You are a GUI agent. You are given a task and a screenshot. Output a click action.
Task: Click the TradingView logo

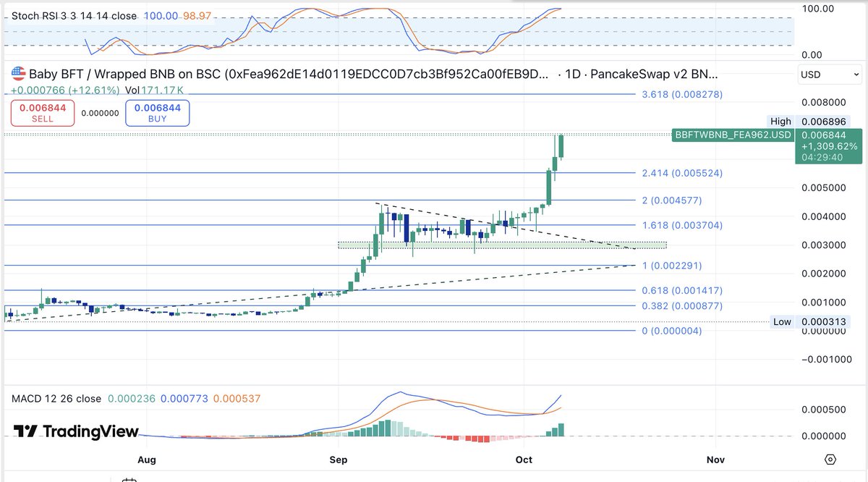[77, 432]
